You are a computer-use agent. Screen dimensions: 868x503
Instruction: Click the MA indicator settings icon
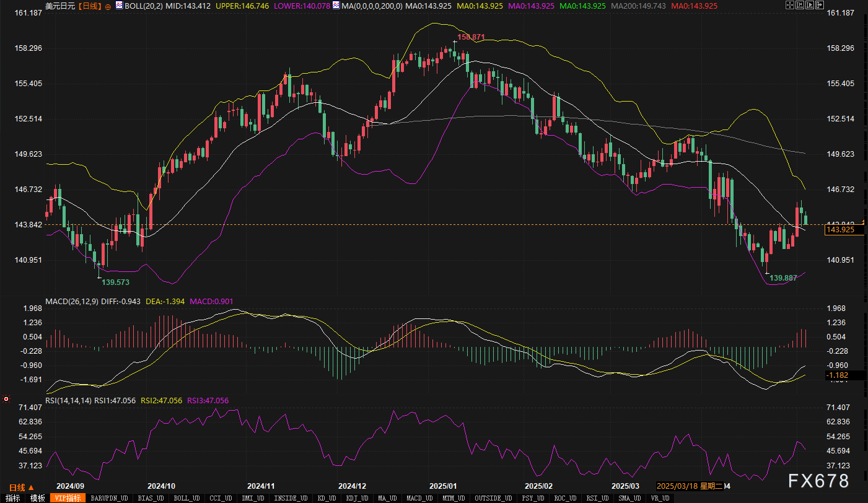[x=336, y=6]
